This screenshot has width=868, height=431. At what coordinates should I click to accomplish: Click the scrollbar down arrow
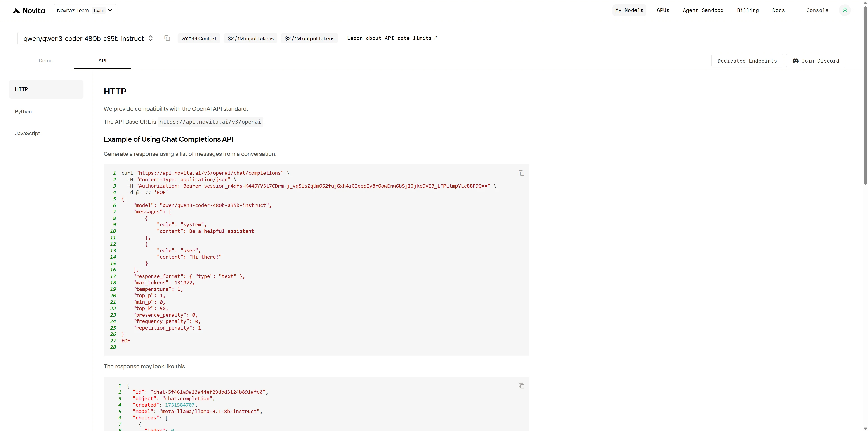[865, 429]
